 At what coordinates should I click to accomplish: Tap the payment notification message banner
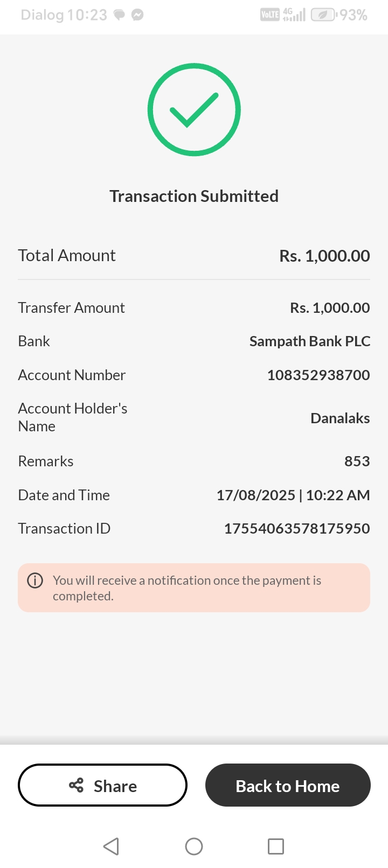pos(194,588)
